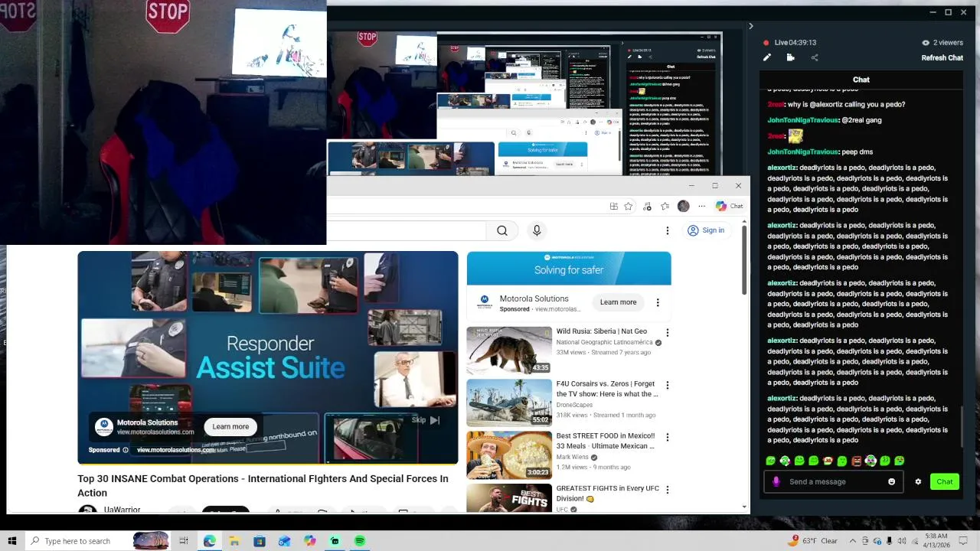The width and height of the screenshot is (980, 551).
Task: Click Skip on the video ad
Action: tap(426, 419)
